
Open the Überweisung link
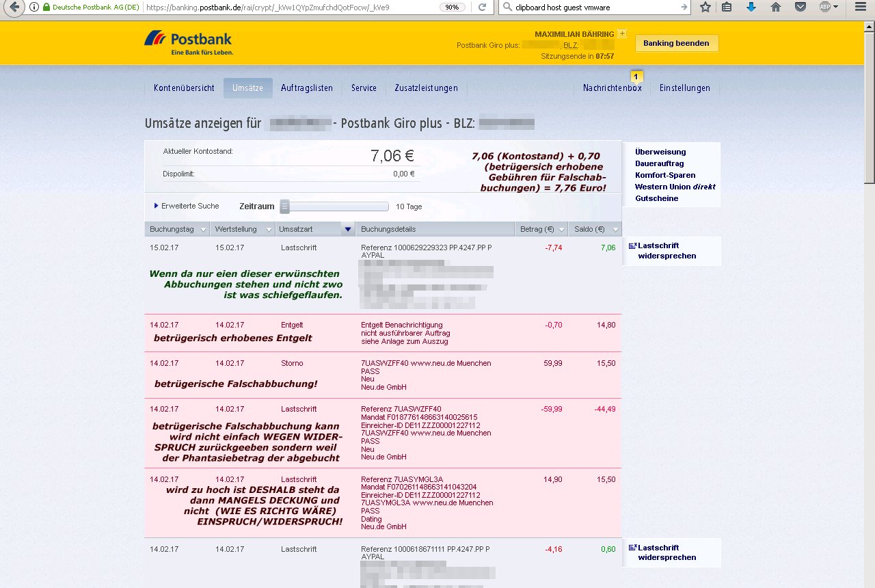660,152
